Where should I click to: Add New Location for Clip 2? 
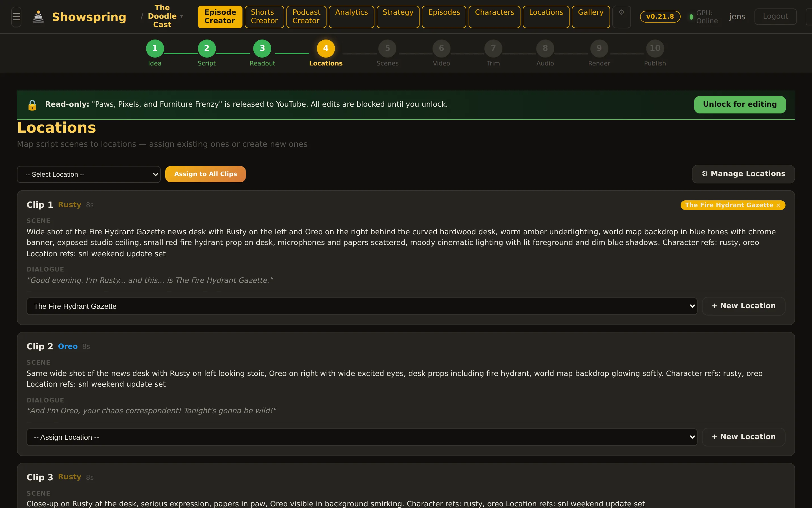pyautogui.click(x=743, y=437)
